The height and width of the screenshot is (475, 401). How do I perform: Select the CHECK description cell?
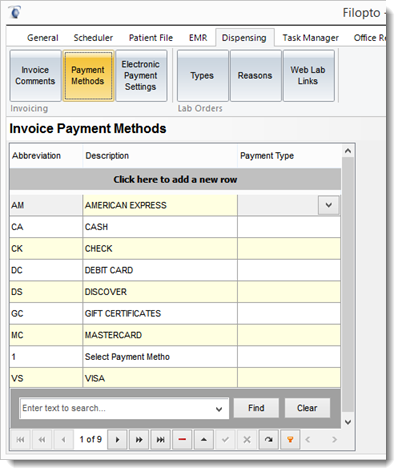pos(160,249)
